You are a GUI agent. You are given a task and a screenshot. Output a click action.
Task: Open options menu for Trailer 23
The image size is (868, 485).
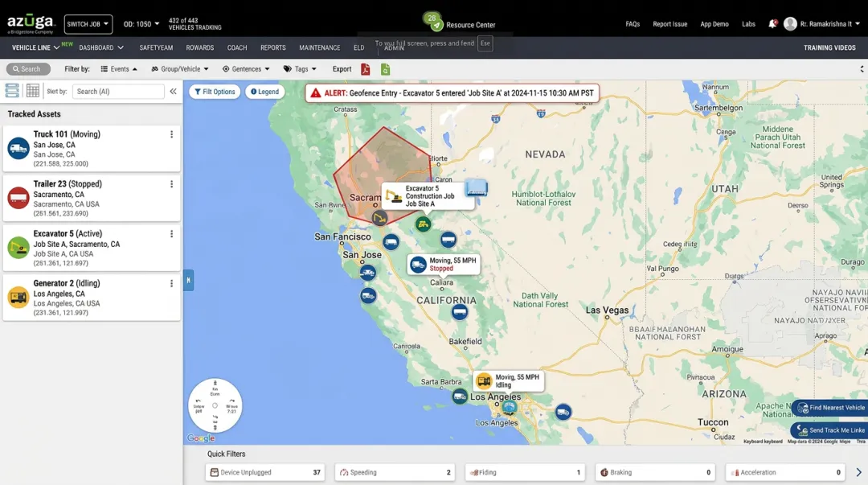172,184
